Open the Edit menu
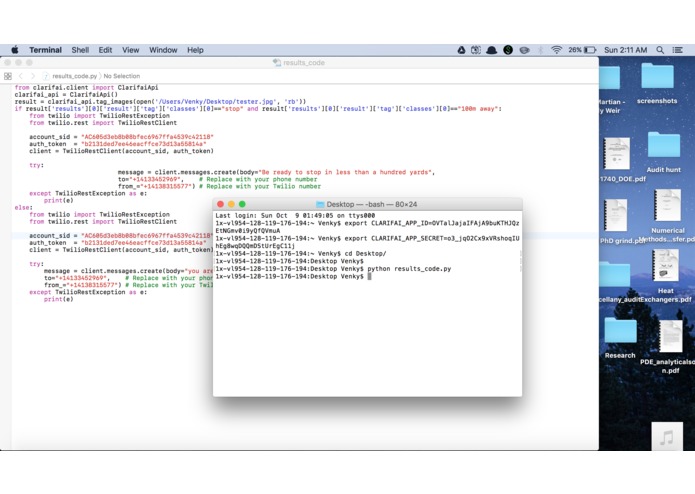The width and height of the screenshot is (695, 494). [x=105, y=50]
